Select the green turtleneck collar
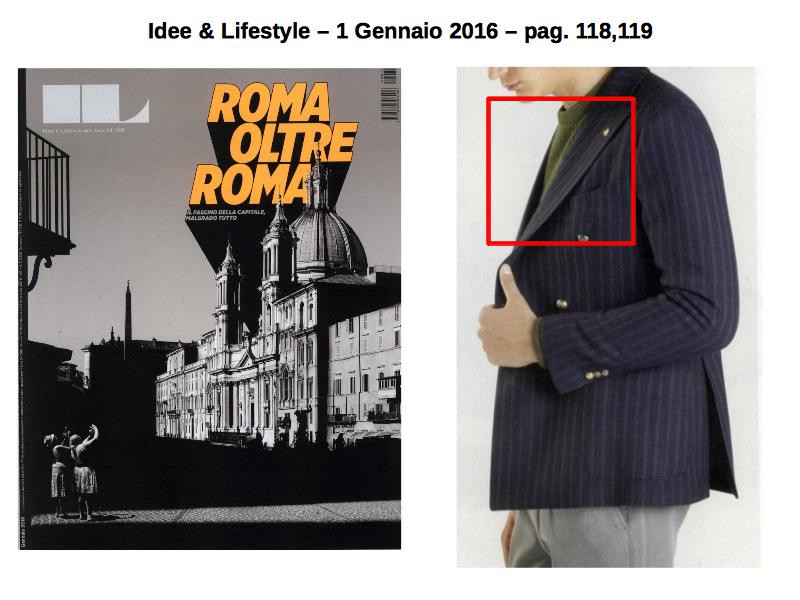Image resolution: width=800 pixels, height=600 pixels. tap(569, 118)
